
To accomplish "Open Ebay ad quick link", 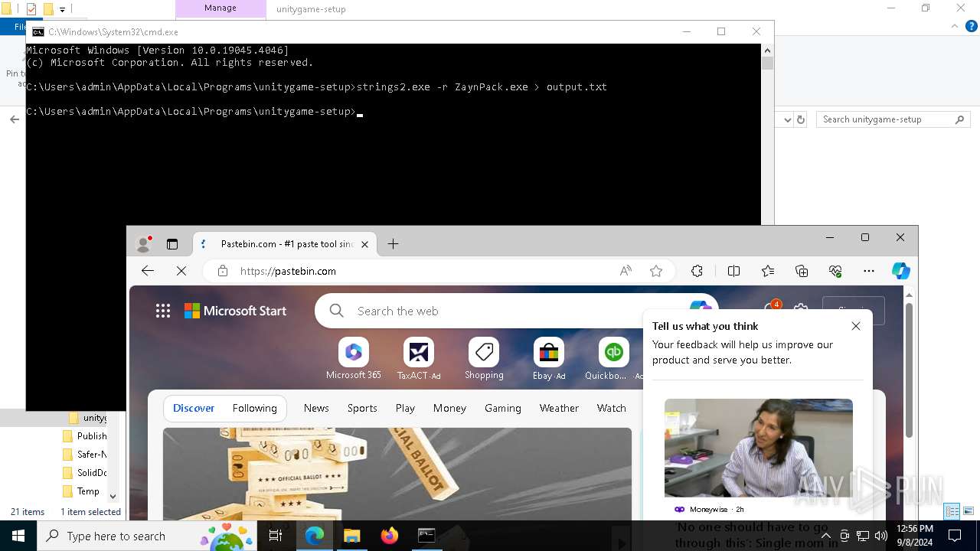I will (549, 359).
